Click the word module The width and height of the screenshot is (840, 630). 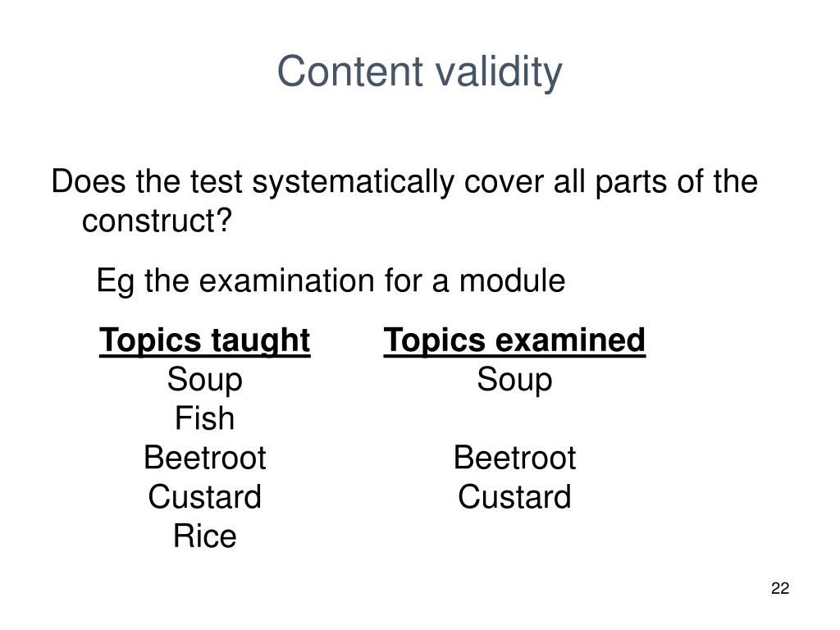coord(512,281)
